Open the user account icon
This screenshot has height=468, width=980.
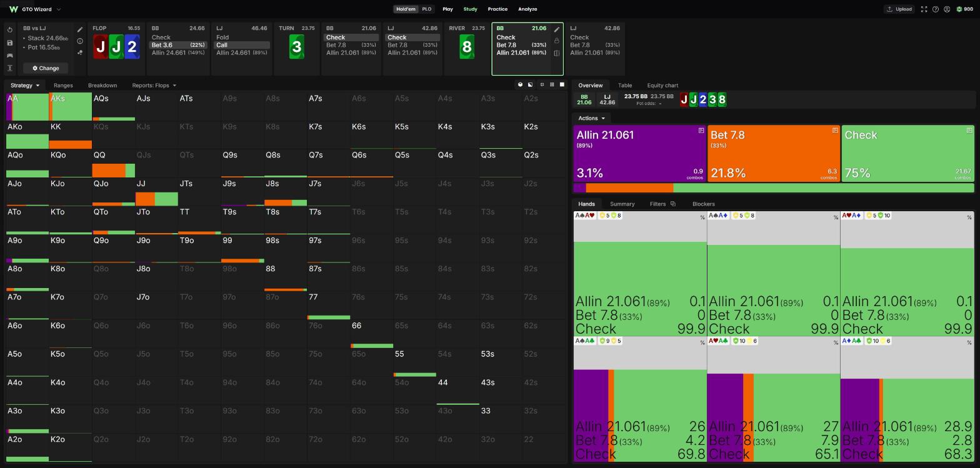(x=947, y=9)
